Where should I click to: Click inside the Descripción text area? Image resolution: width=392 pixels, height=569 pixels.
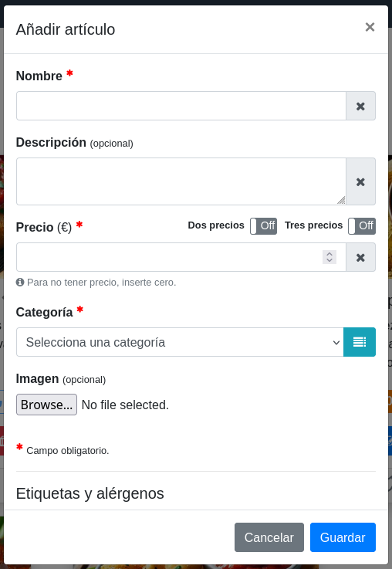(181, 181)
